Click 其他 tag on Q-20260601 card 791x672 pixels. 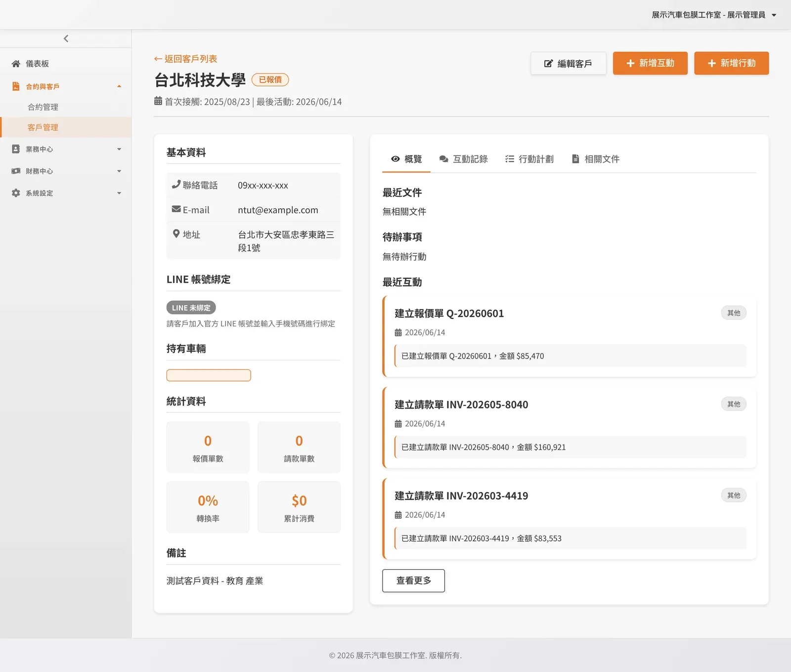(734, 313)
